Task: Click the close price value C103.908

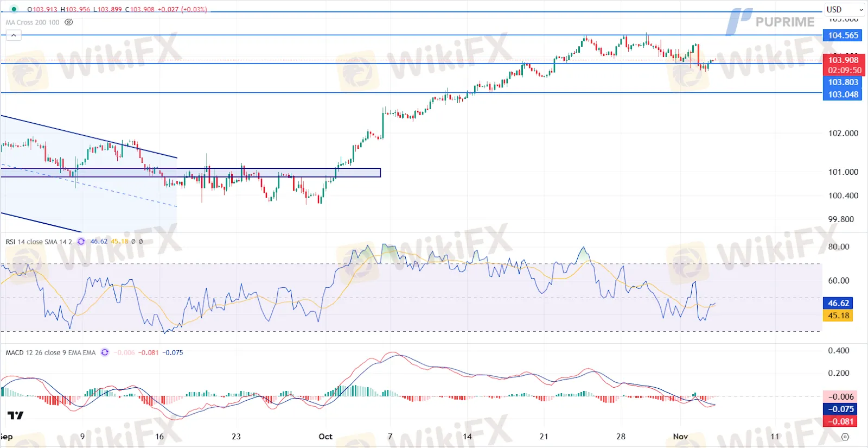Action: pos(140,9)
